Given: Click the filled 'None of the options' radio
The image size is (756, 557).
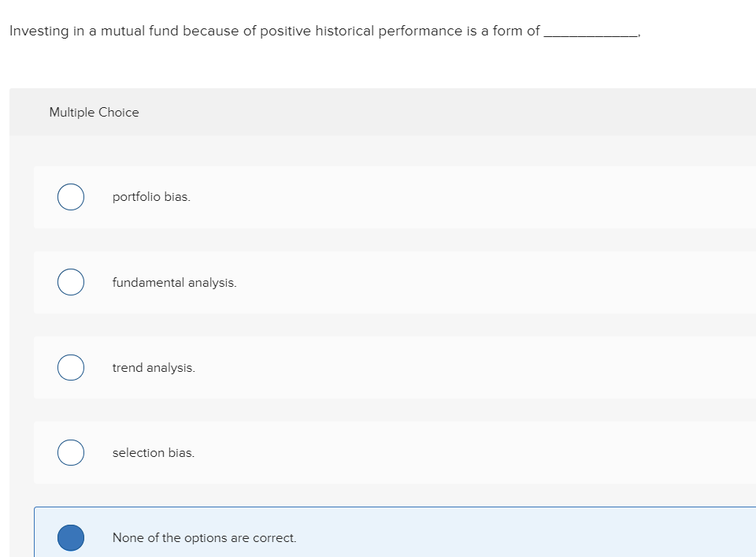Looking at the screenshot, I should 71,537.
